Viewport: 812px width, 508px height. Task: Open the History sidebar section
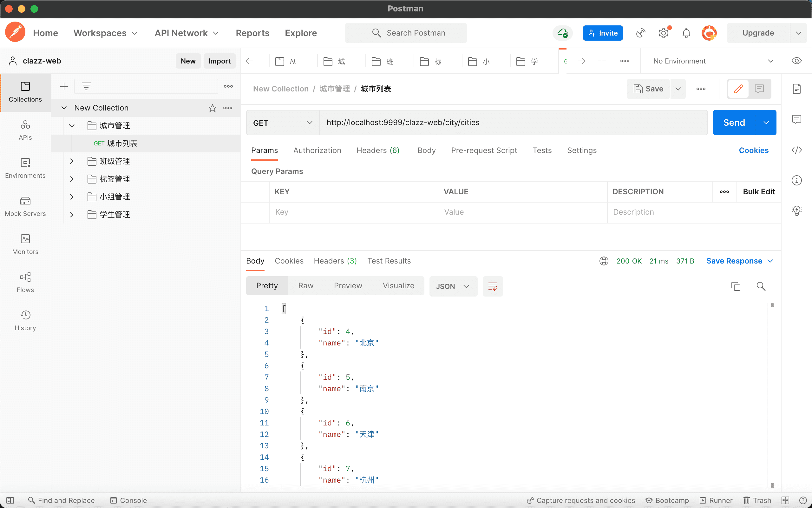click(25, 321)
